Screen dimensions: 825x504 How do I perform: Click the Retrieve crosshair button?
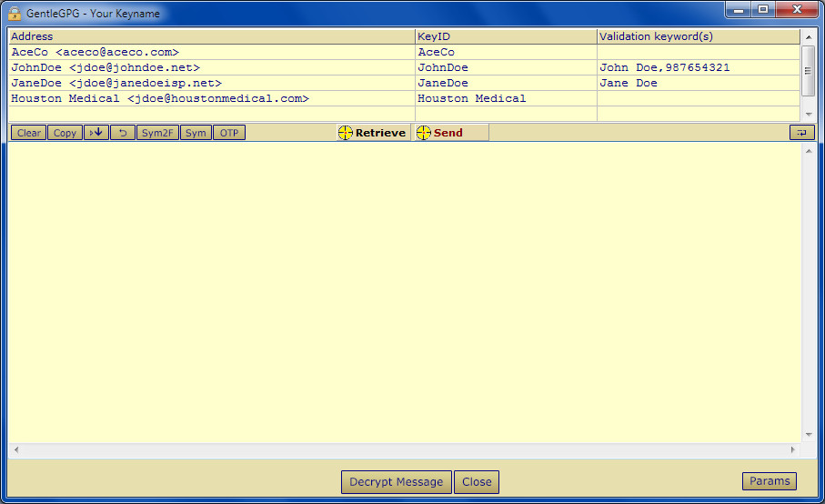[373, 133]
